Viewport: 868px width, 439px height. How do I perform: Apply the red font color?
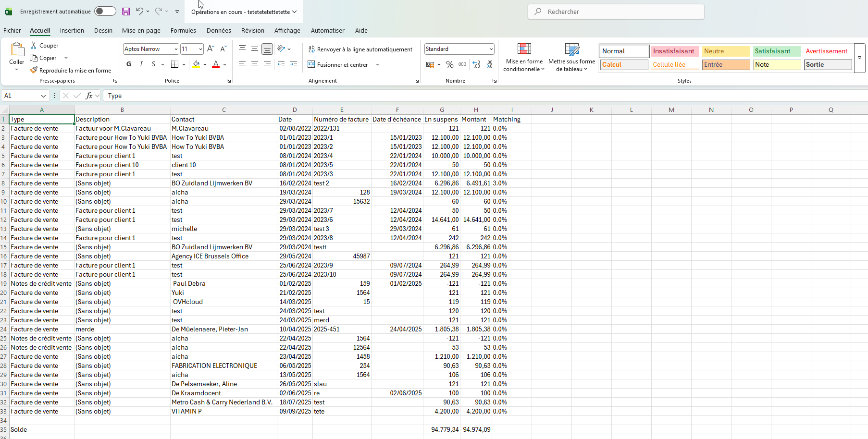point(216,64)
